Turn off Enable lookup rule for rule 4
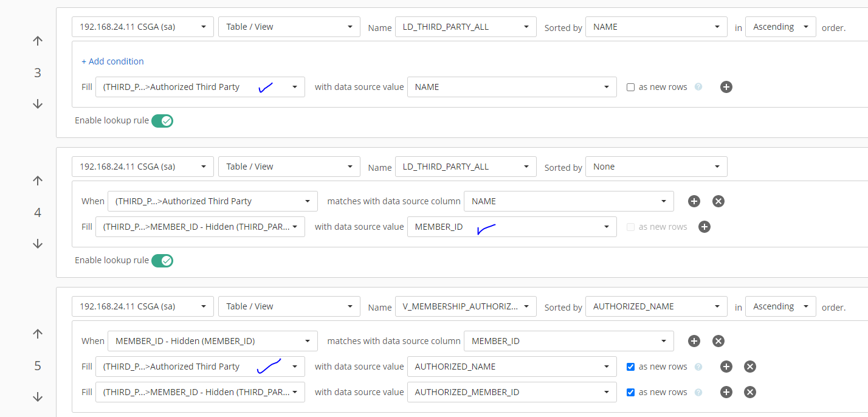Screen dimensions: 868x417 point(162,261)
